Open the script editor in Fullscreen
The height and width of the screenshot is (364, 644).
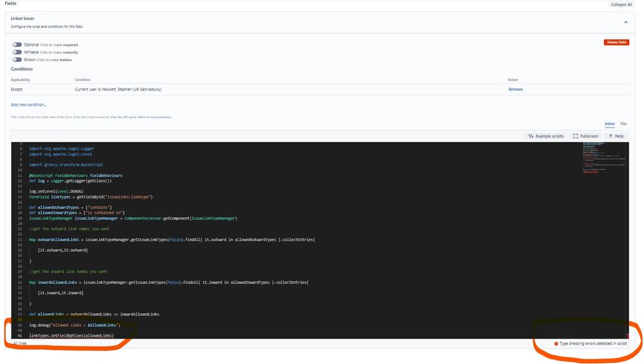[x=586, y=136]
